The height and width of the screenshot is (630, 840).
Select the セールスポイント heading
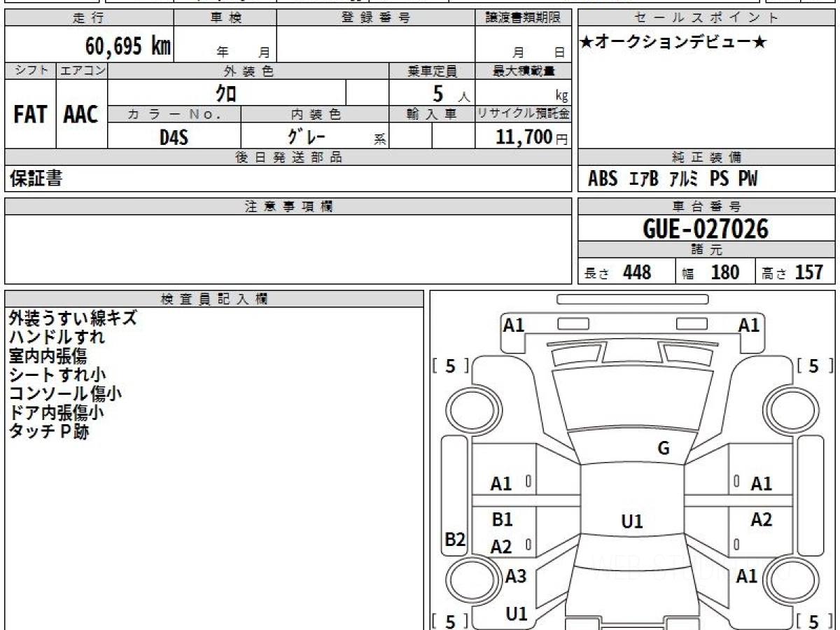coord(707,18)
